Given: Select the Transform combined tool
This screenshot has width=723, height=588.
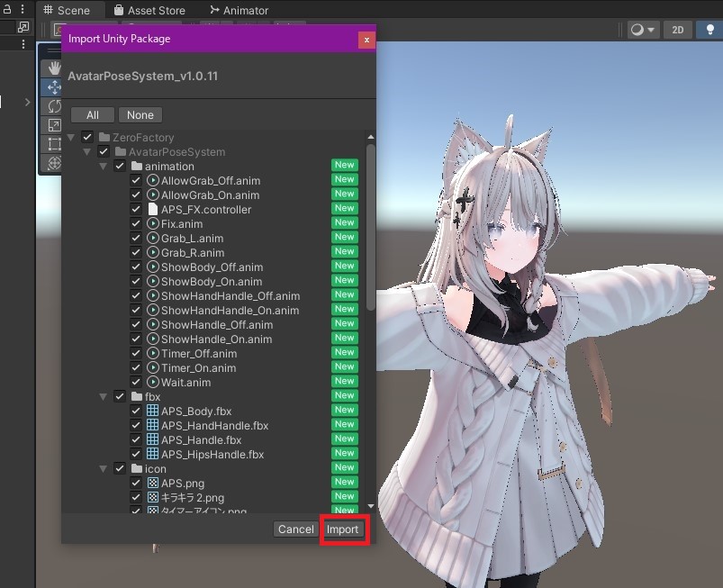Looking at the screenshot, I should (54, 163).
